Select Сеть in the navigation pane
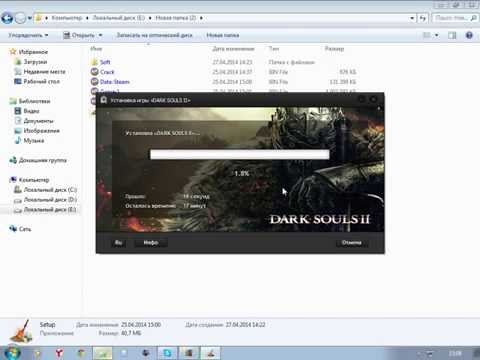 (25, 229)
